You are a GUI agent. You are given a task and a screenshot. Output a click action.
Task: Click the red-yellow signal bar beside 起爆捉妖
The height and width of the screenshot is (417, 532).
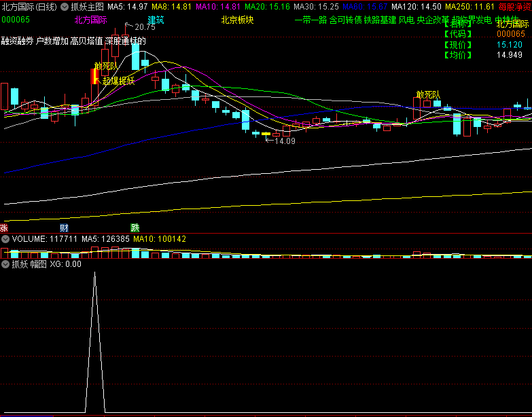coord(93,76)
